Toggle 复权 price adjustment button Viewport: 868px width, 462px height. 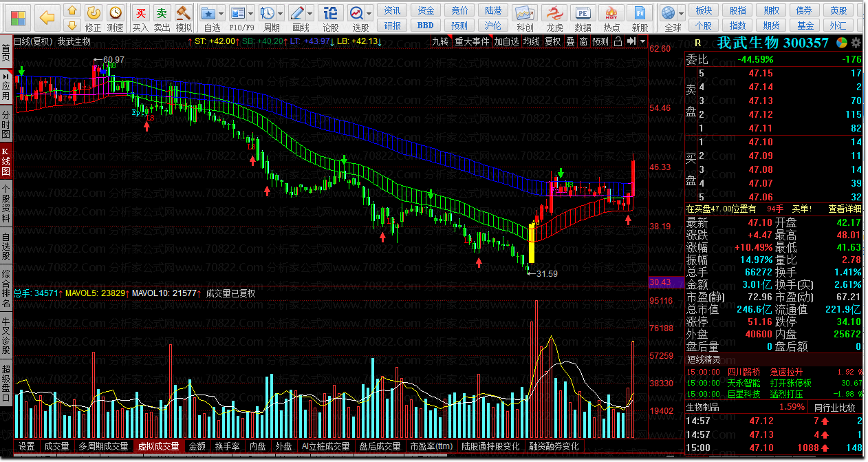pyautogui.click(x=553, y=41)
